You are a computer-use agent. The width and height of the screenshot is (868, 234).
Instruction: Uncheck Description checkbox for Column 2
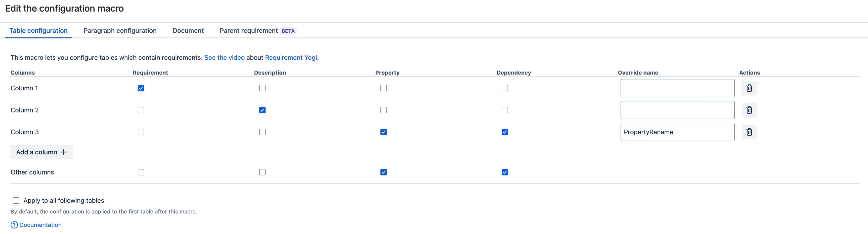262,110
